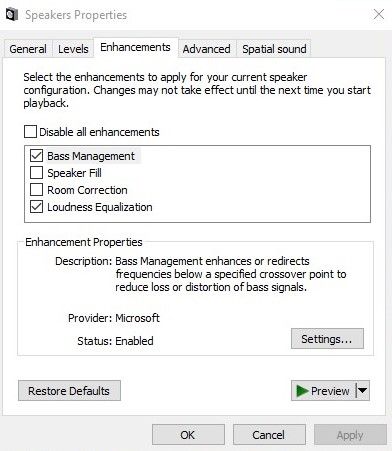Close the Speakers Properties dialog
The width and height of the screenshot is (392, 451).
pos(379,15)
